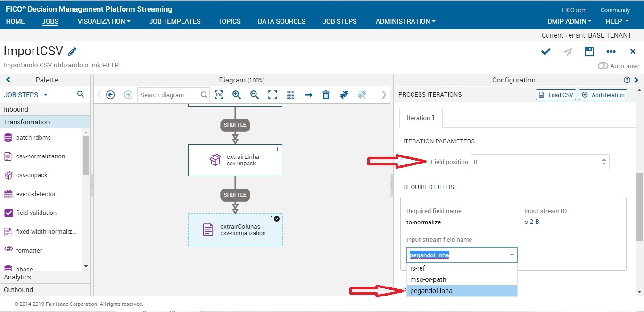Zoom in on the diagram
Screen dimensions: 644x312
coord(236,95)
